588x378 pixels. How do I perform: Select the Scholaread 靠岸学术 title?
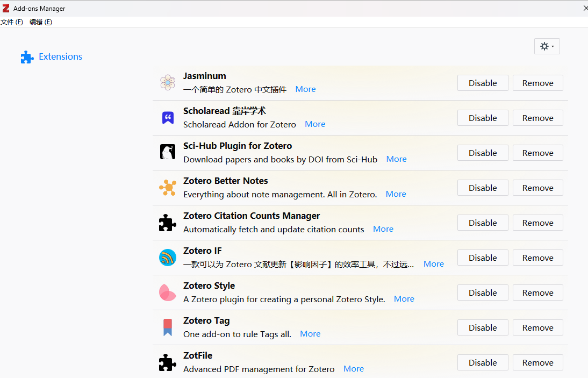tap(225, 111)
